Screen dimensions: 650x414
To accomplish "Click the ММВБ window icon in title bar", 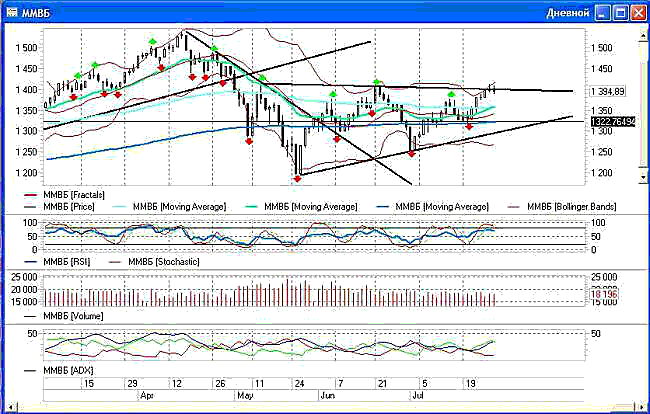I will point(12,12).
